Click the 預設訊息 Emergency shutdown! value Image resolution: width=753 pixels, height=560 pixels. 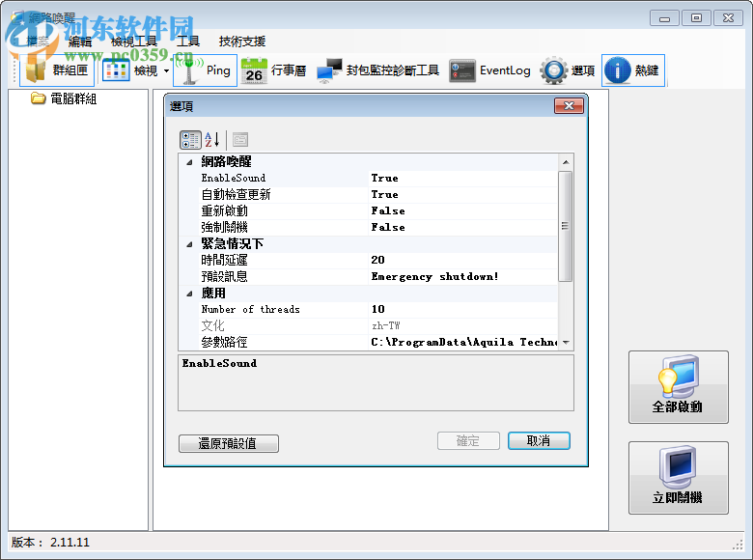[x=463, y=277]
